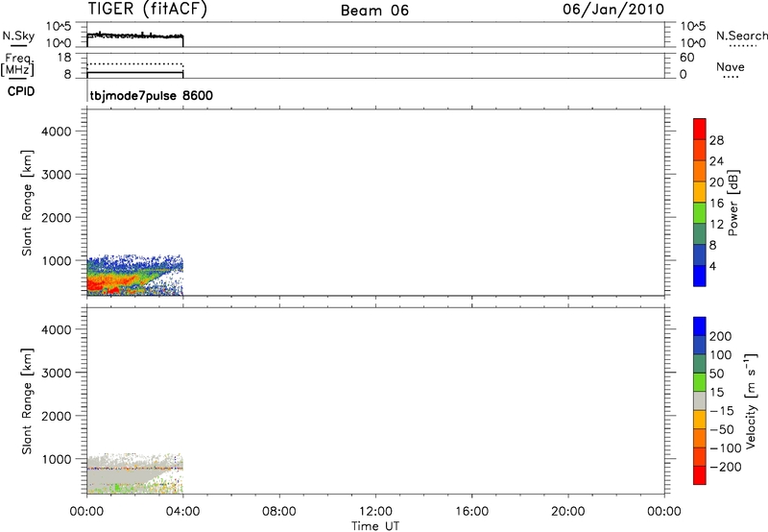Click the green 12 dB power color band
The height and width of the screenshot is (532, 768).
click(700, 213)
